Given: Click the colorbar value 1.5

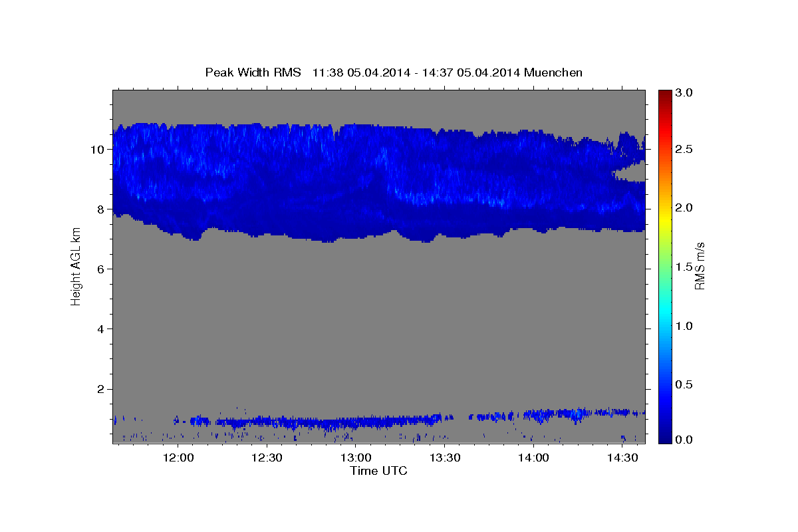Looking at the screenshot, I should coord(685,267).
